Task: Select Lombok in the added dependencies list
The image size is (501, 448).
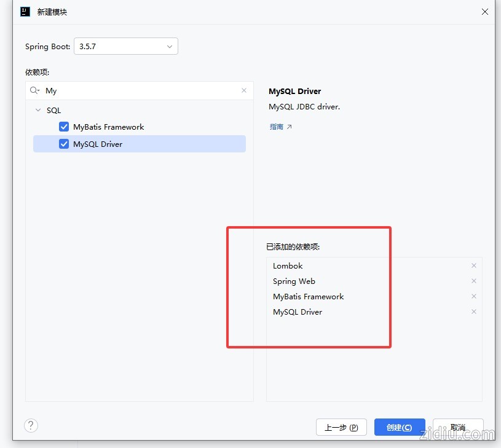Action: coord(288,265)
